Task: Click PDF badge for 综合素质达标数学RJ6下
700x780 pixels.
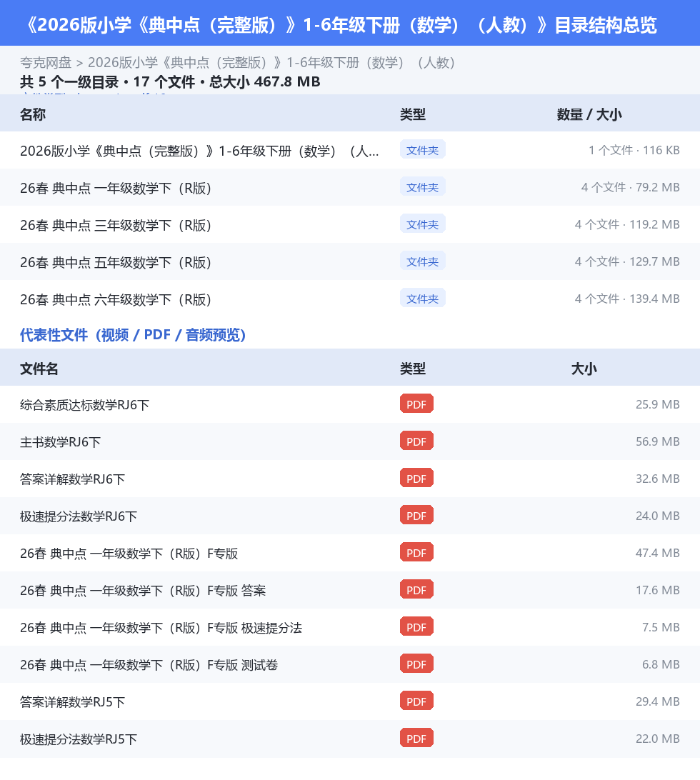Action: coord(417,404)
